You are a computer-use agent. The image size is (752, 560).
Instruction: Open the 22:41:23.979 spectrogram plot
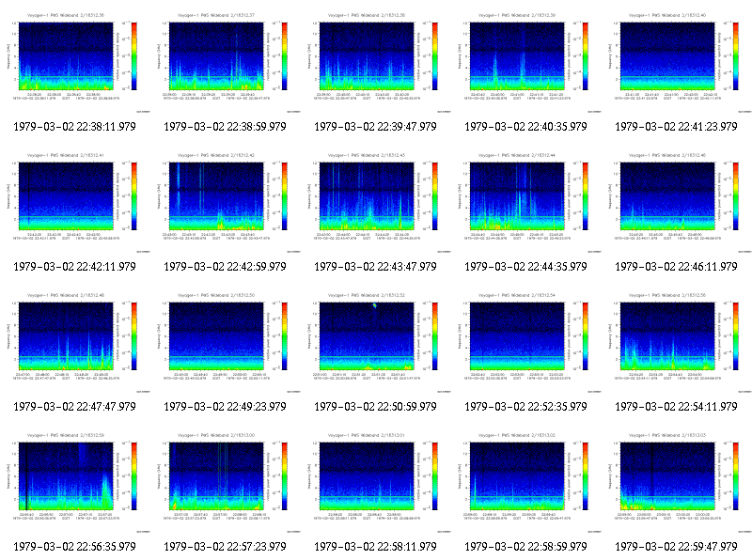tap(677, 62)
